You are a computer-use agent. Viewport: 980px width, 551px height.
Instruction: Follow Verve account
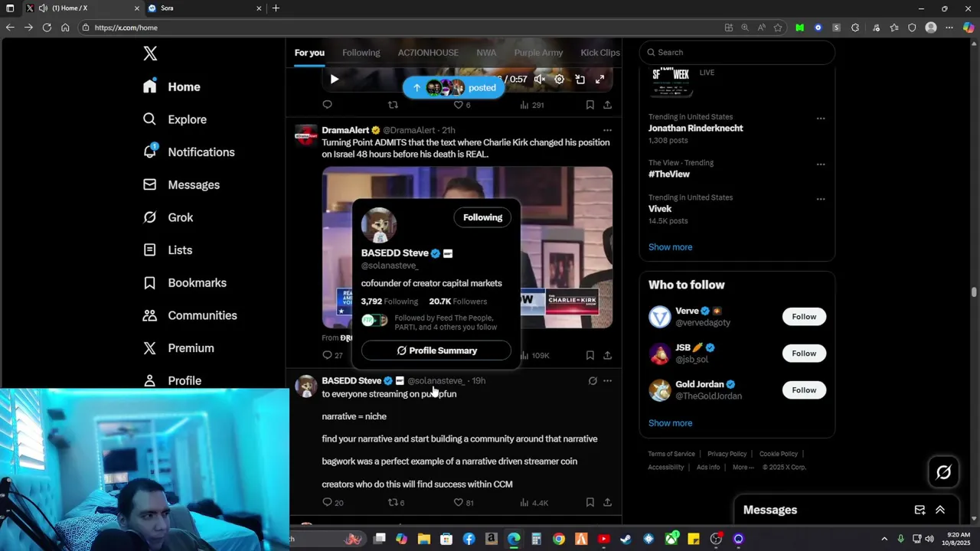pos(804,317)
